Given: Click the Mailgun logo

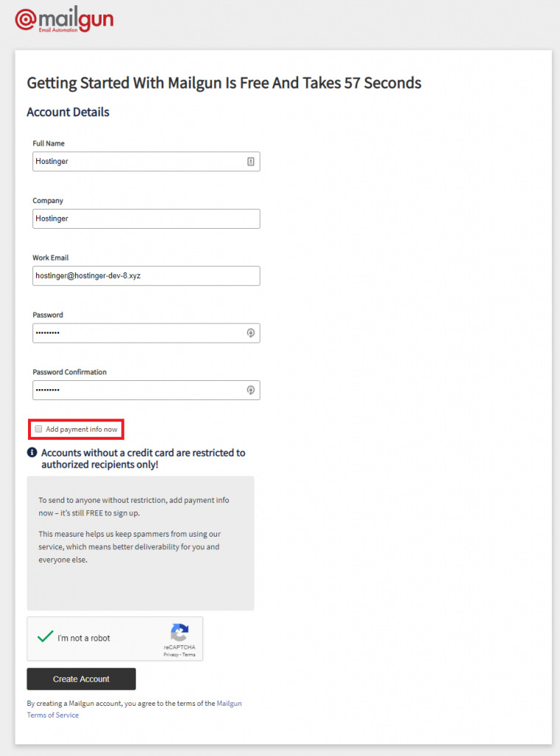Looking at the screenshot, I should coord(64,19).
